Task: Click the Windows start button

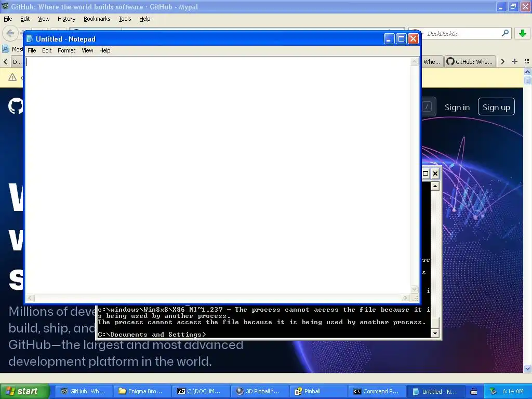Action: point(25,391)
